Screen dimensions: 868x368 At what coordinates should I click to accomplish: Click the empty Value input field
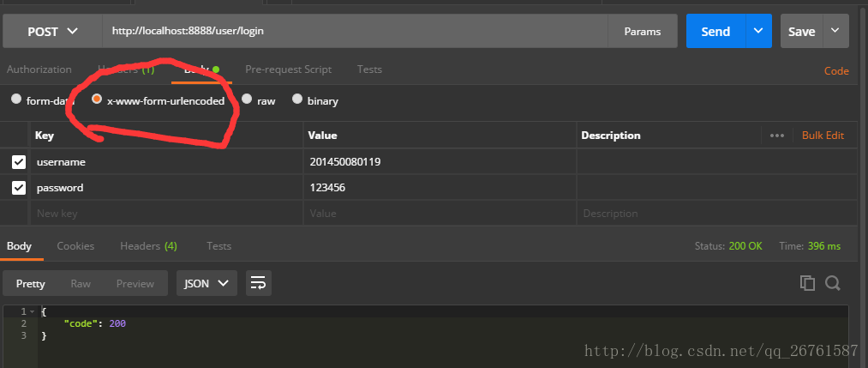pos(440,214)
